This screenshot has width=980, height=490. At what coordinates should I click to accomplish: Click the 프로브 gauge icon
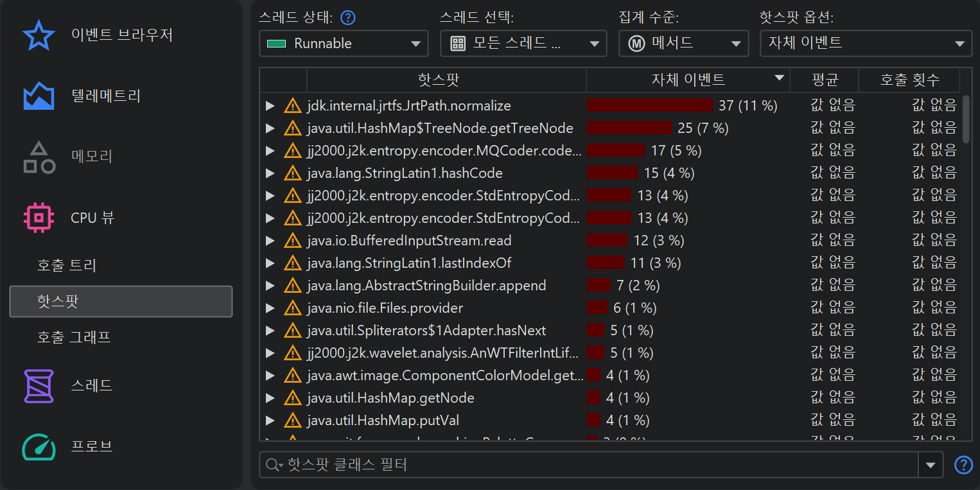point(39,446)
